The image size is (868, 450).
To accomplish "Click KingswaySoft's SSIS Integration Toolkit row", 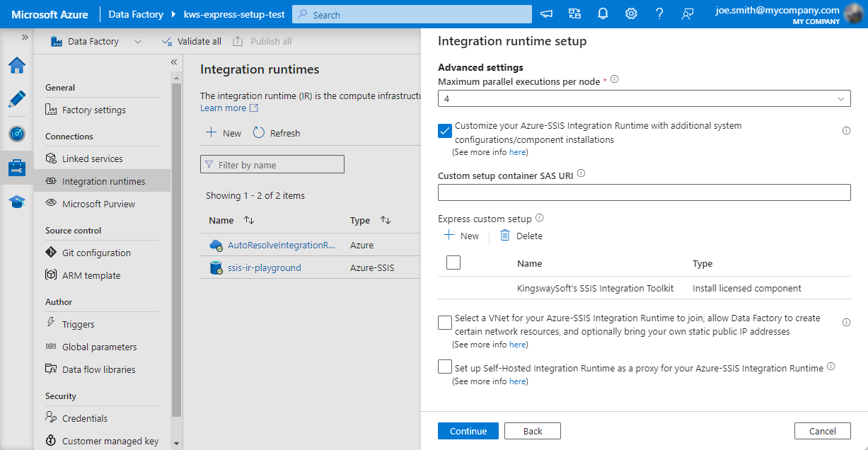I will point(644,288).
